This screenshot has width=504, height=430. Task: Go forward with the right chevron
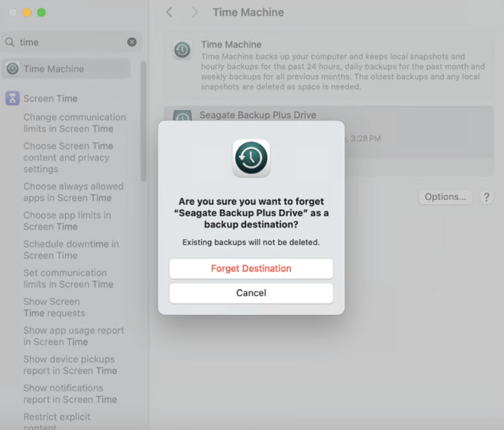pos(195,12)
